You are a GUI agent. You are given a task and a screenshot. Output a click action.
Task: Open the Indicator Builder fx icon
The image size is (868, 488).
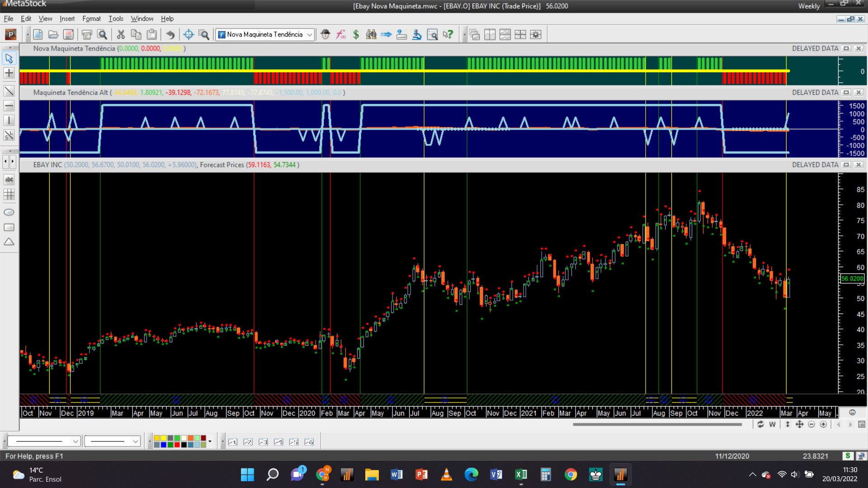341,34
